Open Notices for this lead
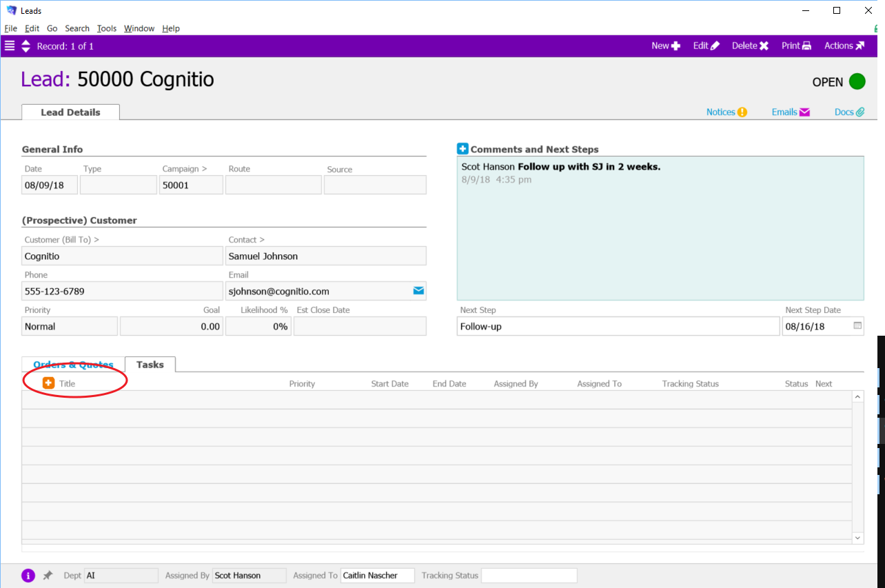885x588 pixels. point(726,112)
